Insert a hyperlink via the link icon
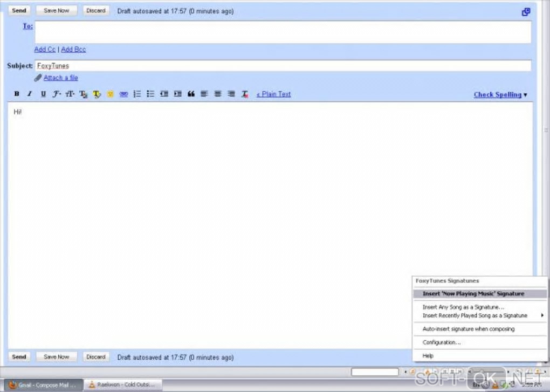Screen dimensions: 550x392 pyautogui.click(x=123, y=94)
